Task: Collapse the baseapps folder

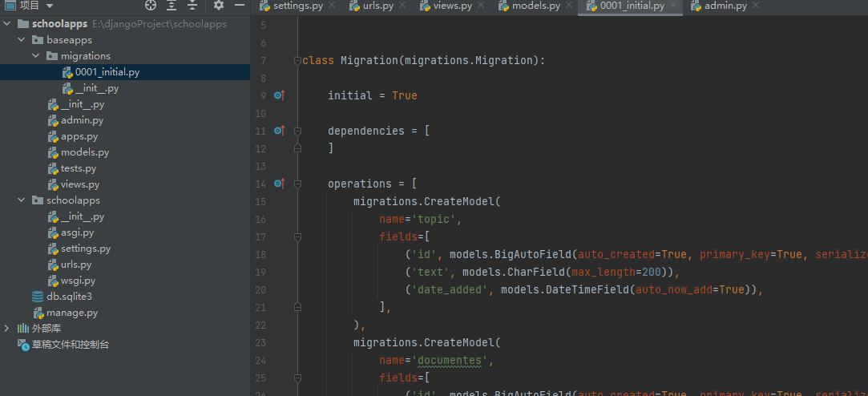Action: click(x=21, y=40)
